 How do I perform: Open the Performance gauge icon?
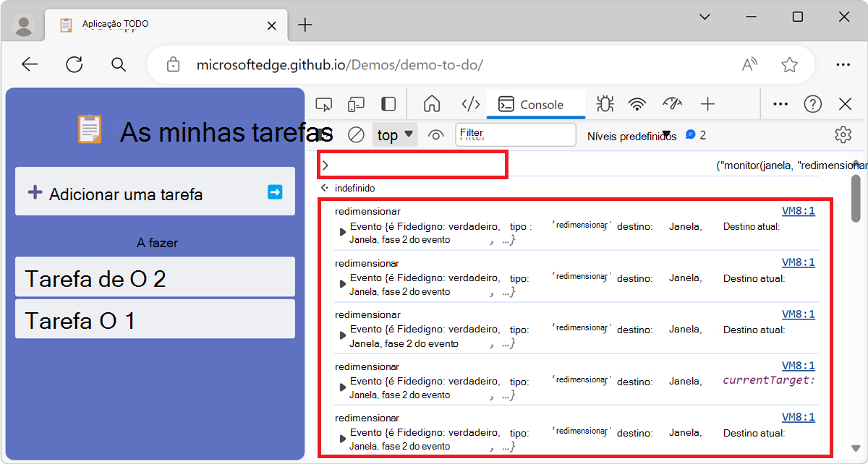672,103
